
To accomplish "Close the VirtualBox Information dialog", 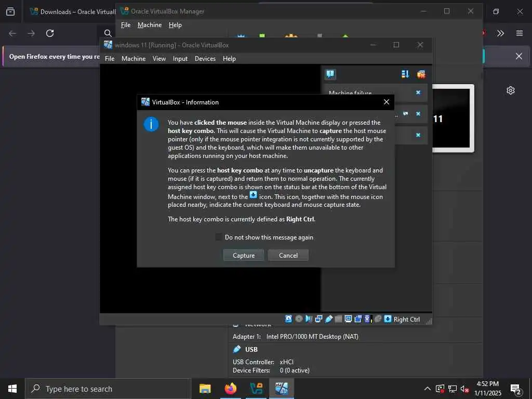I will [x=386, y=102].
